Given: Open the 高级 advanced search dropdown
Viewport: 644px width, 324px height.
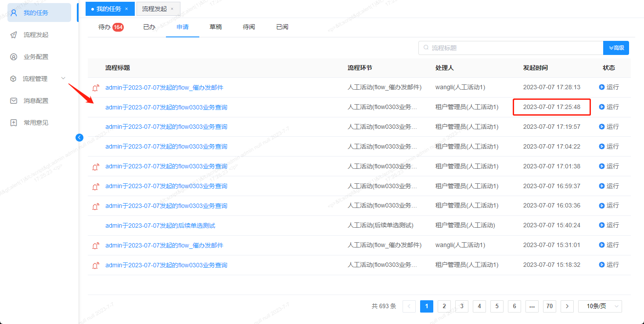Looking at the screenshot, I should coord(616,47).
